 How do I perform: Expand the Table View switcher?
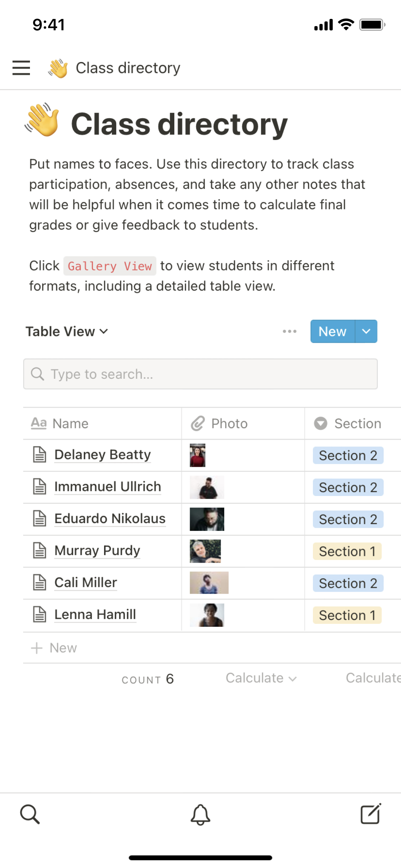67,331
